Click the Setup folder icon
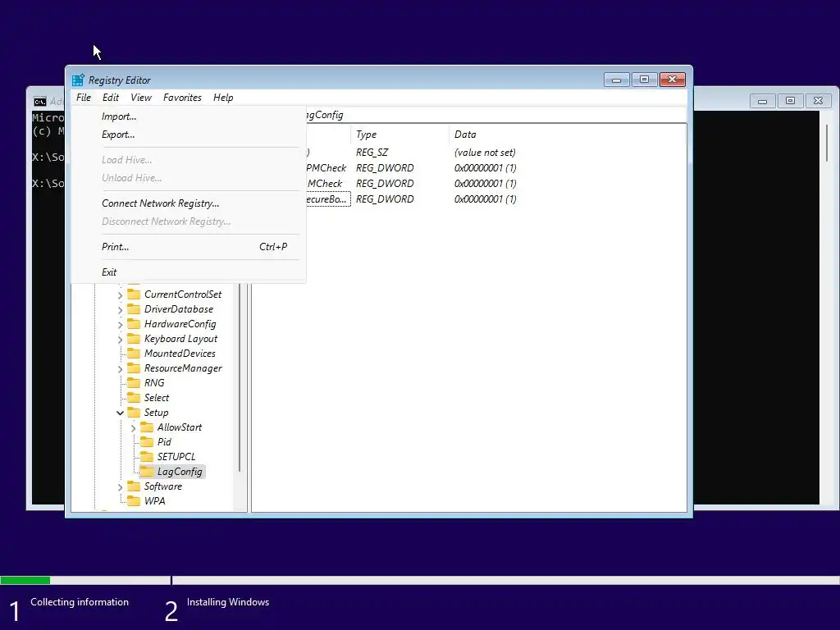 coord(134,413)
